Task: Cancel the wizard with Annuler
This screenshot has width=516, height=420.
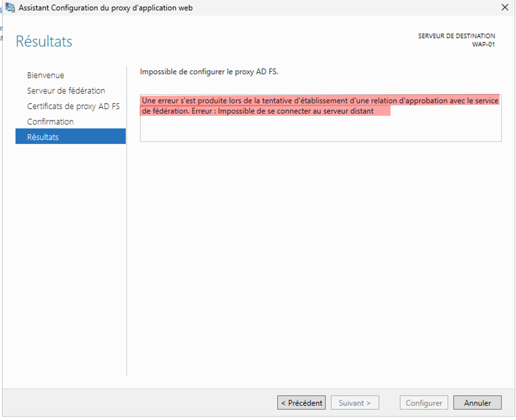Action: click(x=477, y=403)
